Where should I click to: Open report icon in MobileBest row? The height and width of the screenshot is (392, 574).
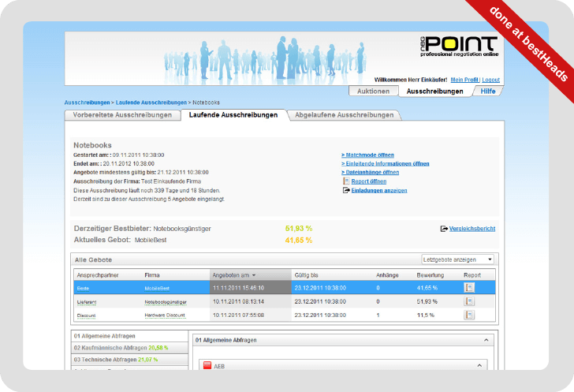pyautogui.click(x=469, y=288)
